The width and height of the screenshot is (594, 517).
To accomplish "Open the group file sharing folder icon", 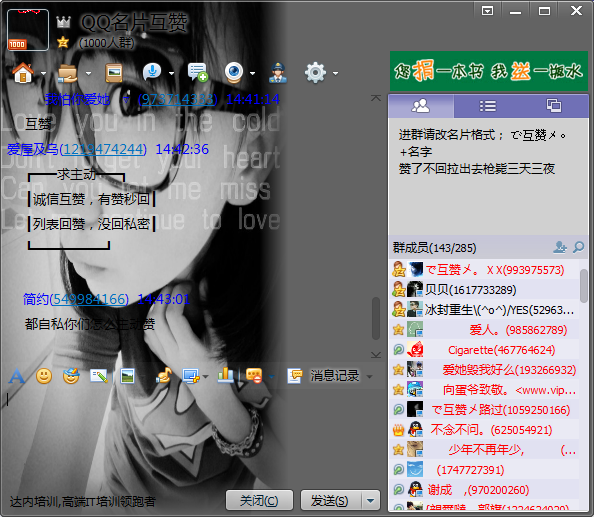I will pos(68,73).
